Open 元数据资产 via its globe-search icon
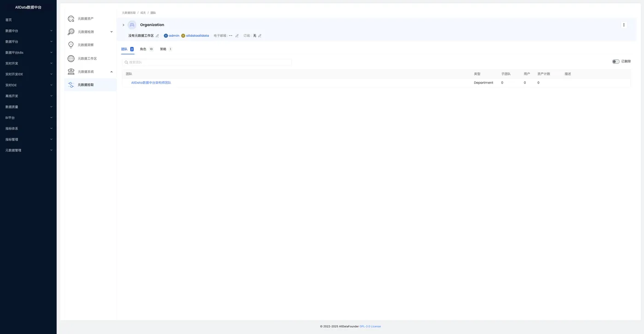The width and height of the screenshot is (644, 334). pyautogui.click(x=71, y=19)
